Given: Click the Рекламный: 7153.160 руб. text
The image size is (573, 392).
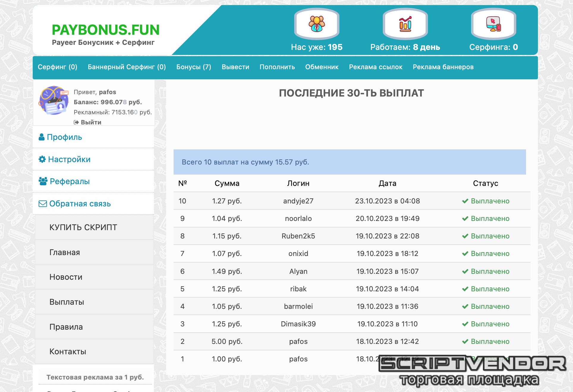Looking at the screenshot, I should (x=113, y=112).
